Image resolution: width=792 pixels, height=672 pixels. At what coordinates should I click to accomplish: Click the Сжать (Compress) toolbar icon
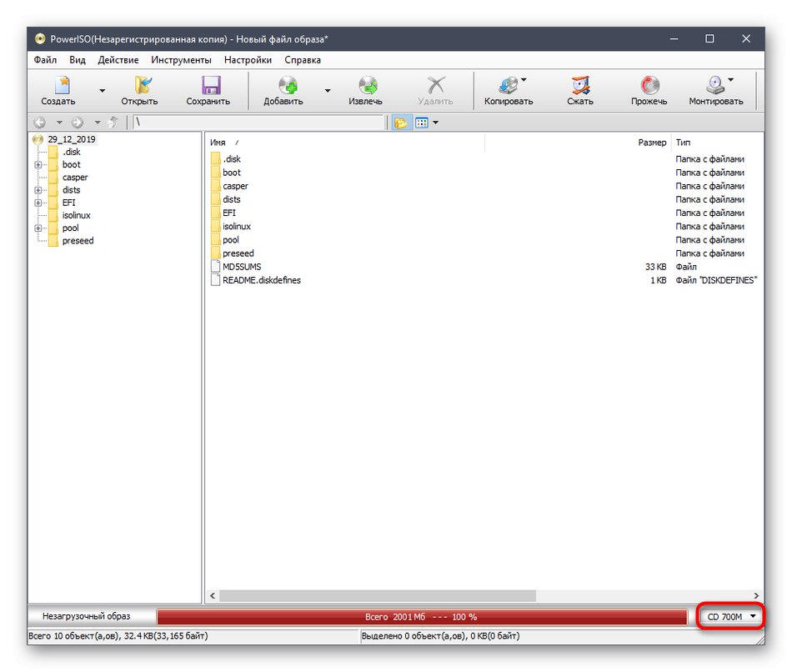580,85
